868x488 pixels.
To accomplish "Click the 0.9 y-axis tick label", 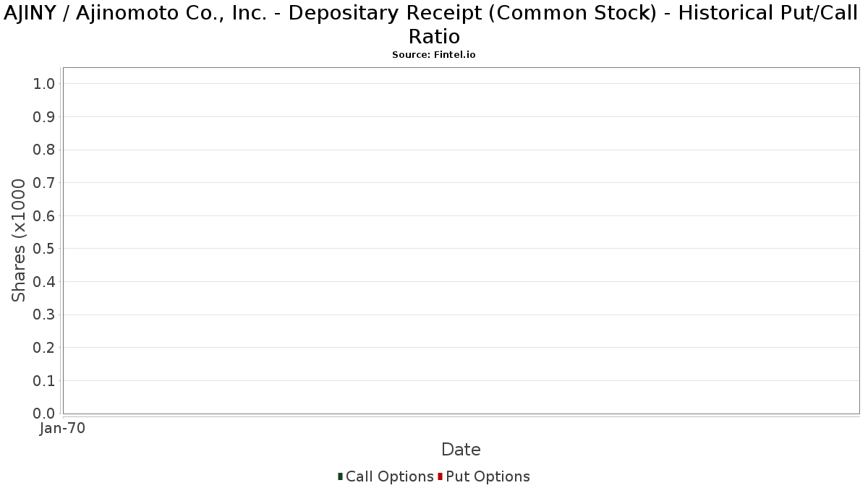I will pos(44,117).
